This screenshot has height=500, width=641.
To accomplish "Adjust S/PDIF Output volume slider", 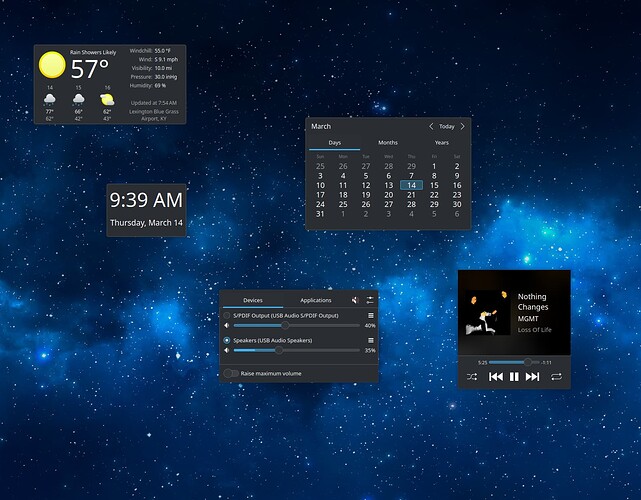I will tap(296, 325).
